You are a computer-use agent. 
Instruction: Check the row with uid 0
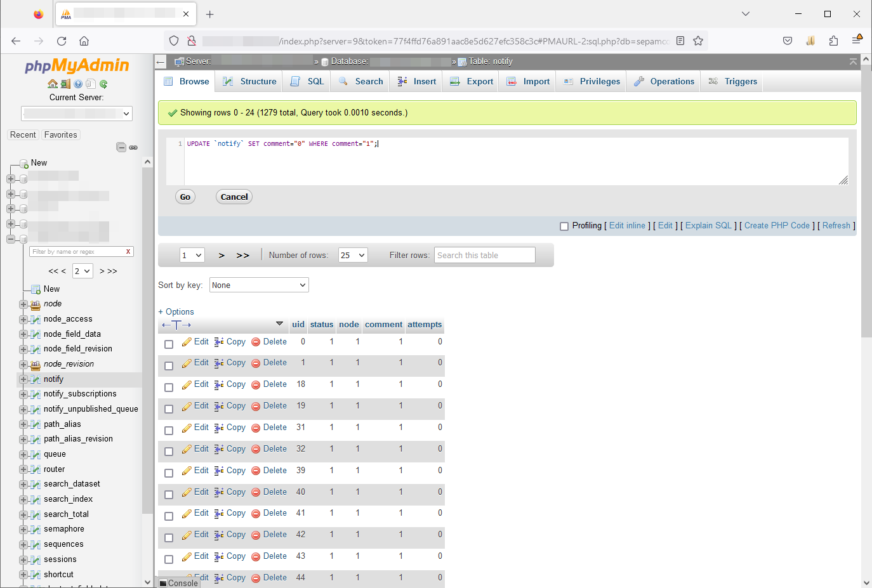point(169,344)
